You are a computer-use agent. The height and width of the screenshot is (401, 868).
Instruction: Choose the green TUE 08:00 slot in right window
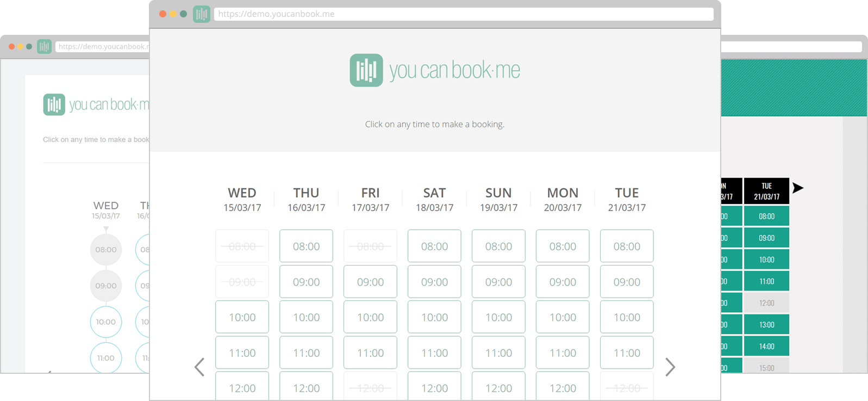pyautogui.click(x=766, y=216)
